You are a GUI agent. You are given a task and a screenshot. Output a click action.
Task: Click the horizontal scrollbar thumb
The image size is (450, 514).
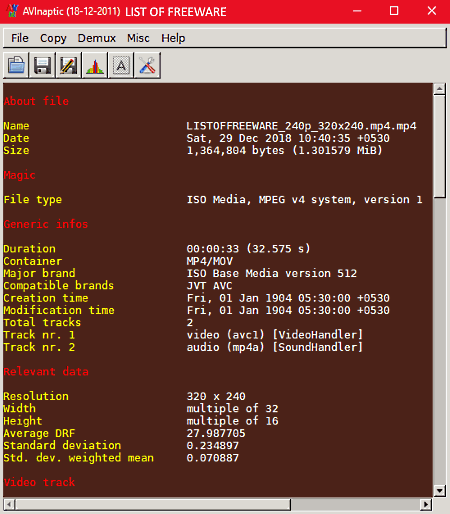[x=153, y=504]
